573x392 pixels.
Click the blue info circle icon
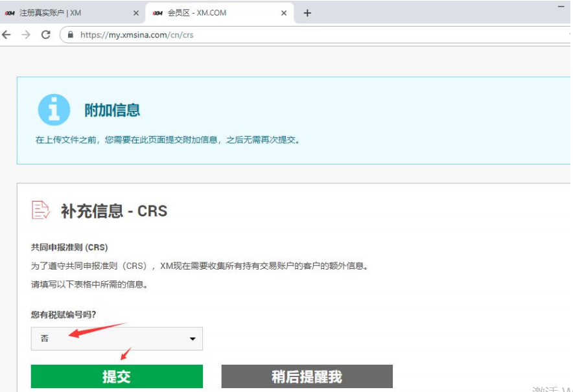click(x=54, y=110)
